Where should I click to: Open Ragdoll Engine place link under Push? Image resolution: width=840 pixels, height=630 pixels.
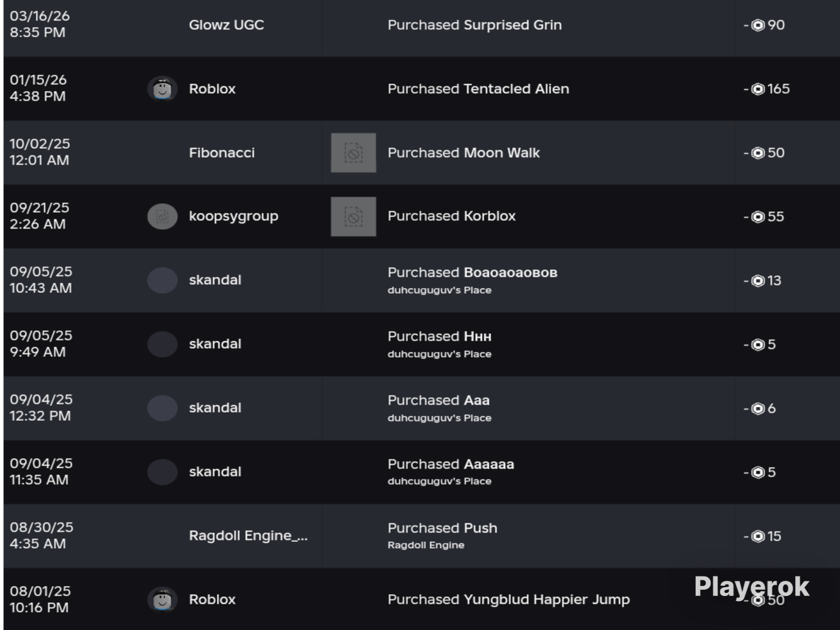coord(426,545)
